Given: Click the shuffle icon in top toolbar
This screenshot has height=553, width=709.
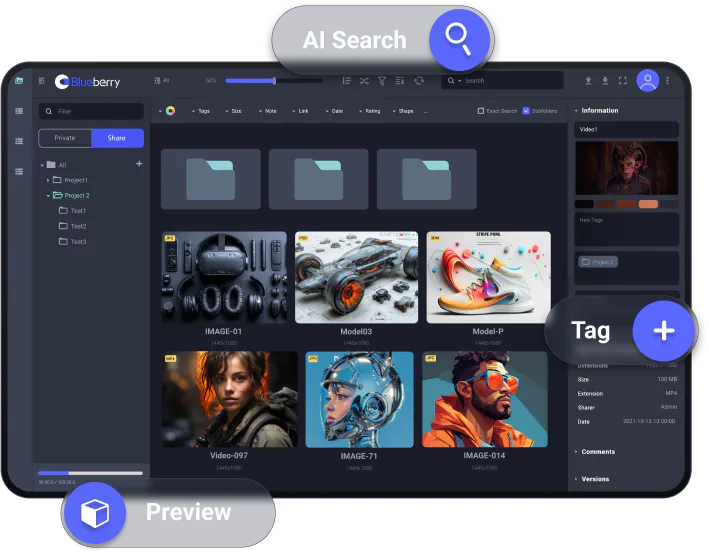Looking at the screenshot, I should pos(364,80).
